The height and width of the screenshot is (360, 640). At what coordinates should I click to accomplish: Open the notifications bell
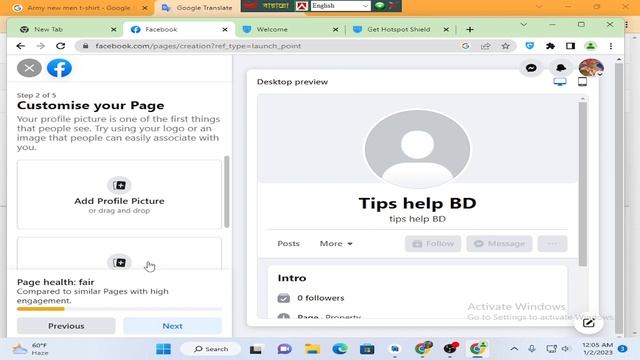point(561,68)
